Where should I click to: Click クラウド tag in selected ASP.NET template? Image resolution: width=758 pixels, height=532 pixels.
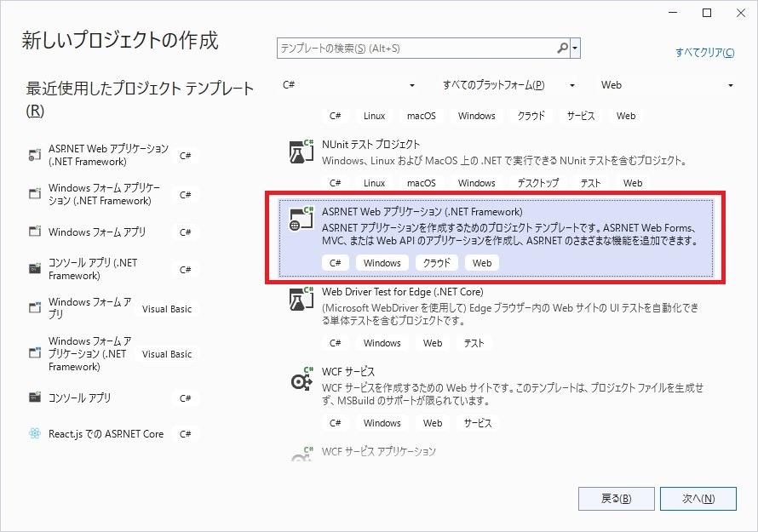pos(437,263)
